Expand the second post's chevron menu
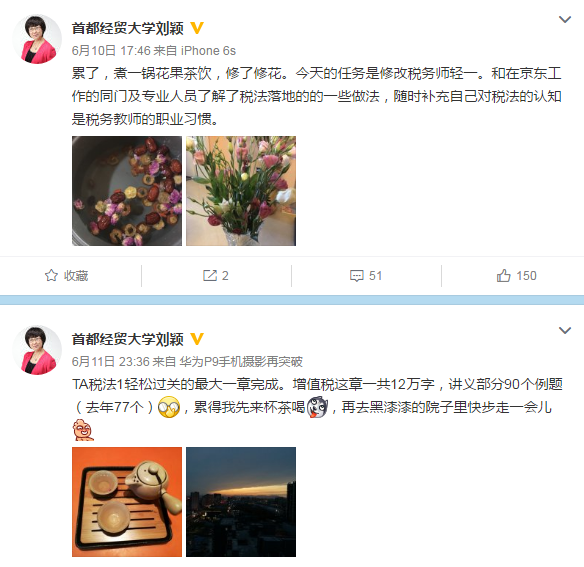 coord(565,330)
